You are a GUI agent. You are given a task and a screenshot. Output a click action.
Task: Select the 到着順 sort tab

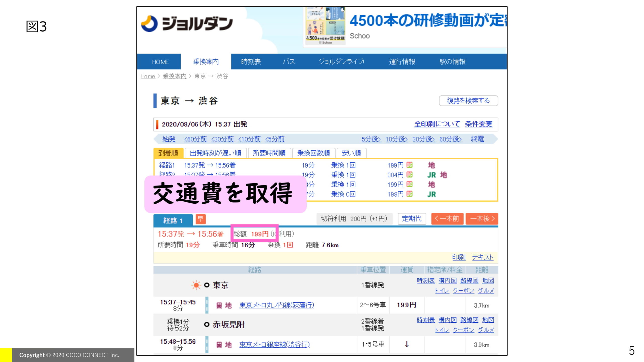tap(168, 153)
